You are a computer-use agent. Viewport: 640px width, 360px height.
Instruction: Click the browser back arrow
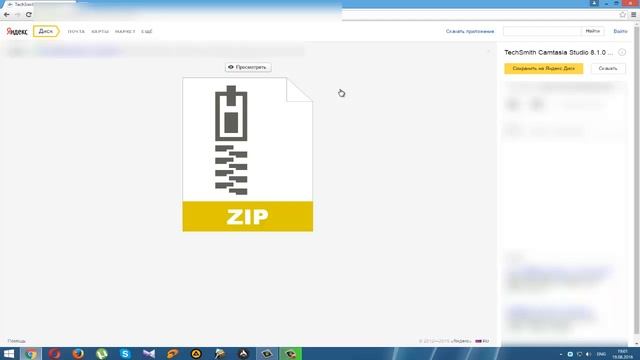tap(7, 15)
